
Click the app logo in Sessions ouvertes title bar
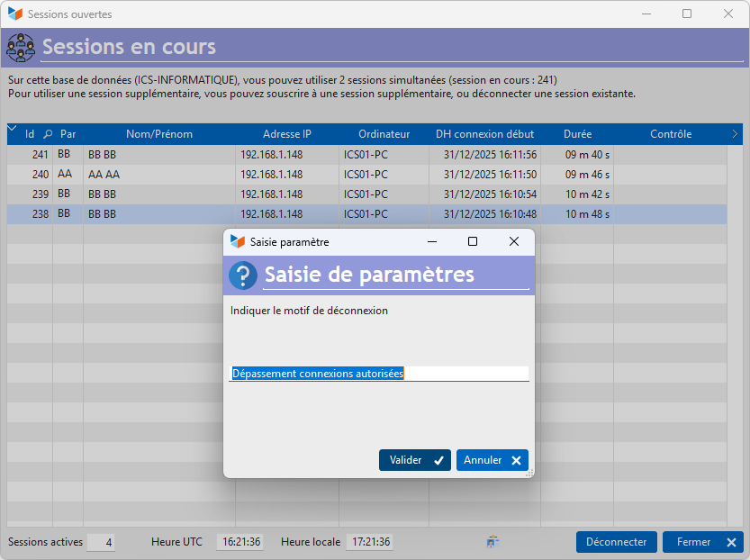click(14, 14)
